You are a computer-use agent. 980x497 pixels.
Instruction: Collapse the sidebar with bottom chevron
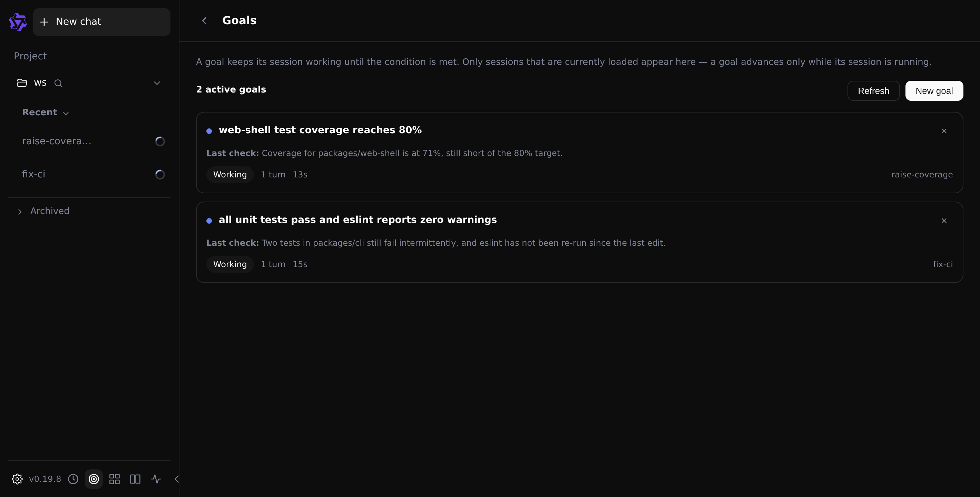point(177,479)
